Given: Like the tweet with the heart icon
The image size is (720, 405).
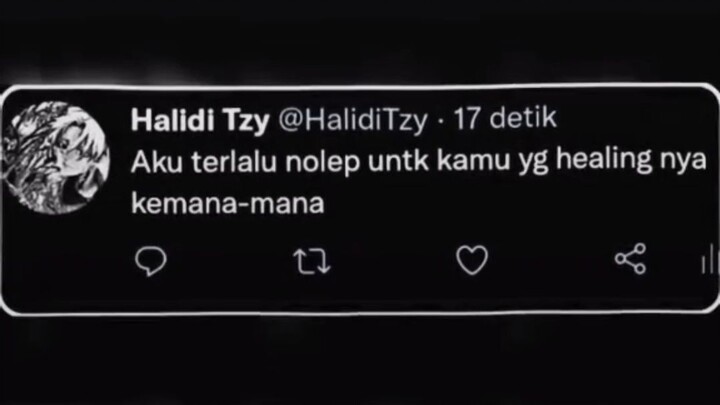Looking at the screenshot, I should [x=472, y=260].
